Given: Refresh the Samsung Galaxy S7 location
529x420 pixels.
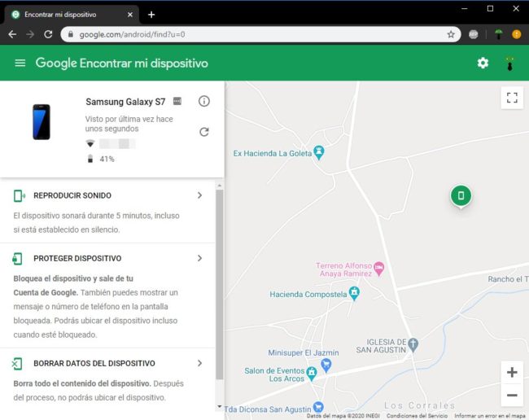Looking at the screenshot, I should tap(203, 132).
